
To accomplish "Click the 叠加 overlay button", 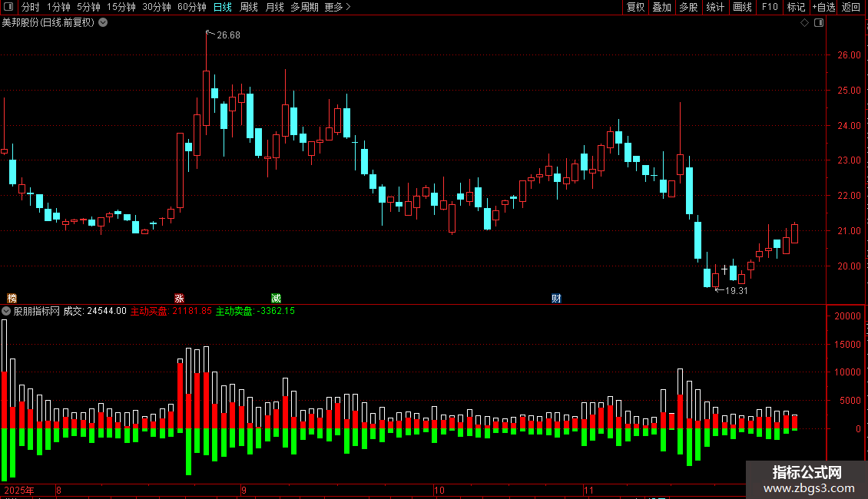I will pyautogui.click(x=661, y=7).
